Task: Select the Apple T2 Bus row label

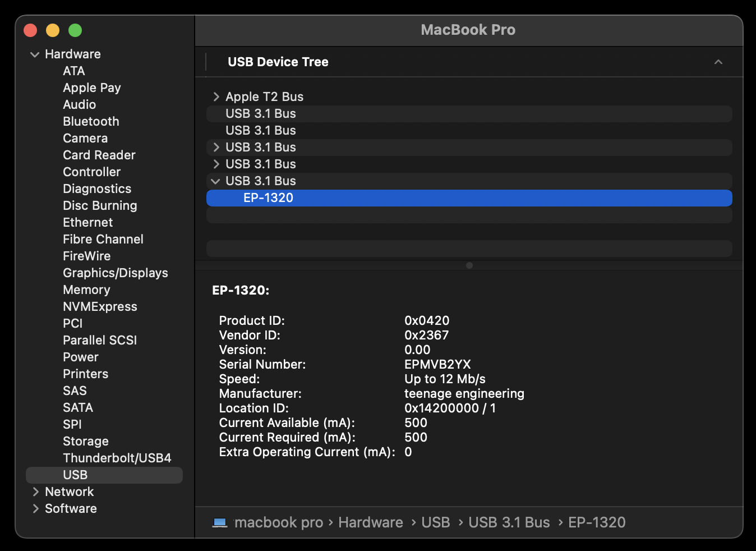Action: [265, 97]
